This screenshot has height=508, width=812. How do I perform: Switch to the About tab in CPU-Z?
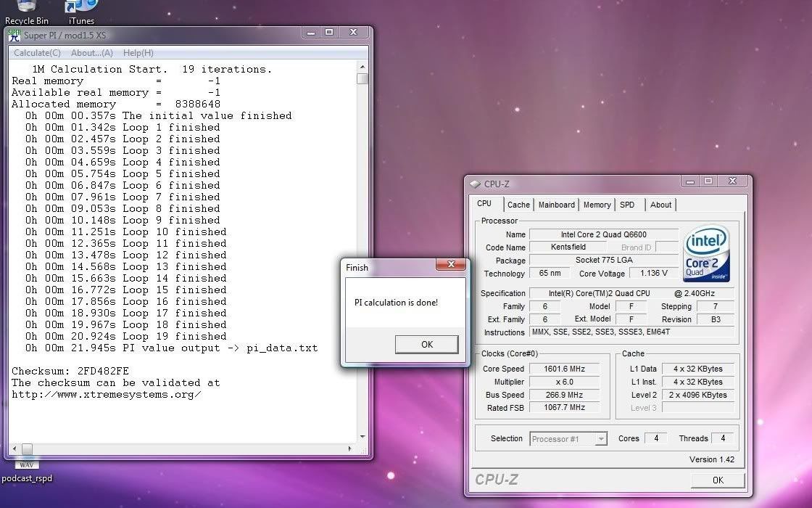[x=660, y=205]
